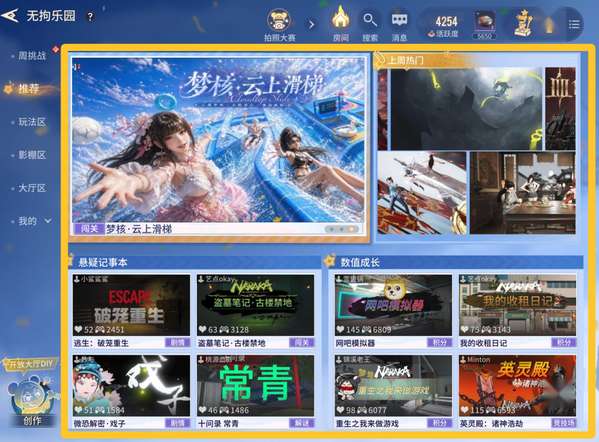The height and width of the screenshot is (442, 599).
Task: Open the 重生之我来做游戏 card image
Action: 393,386
